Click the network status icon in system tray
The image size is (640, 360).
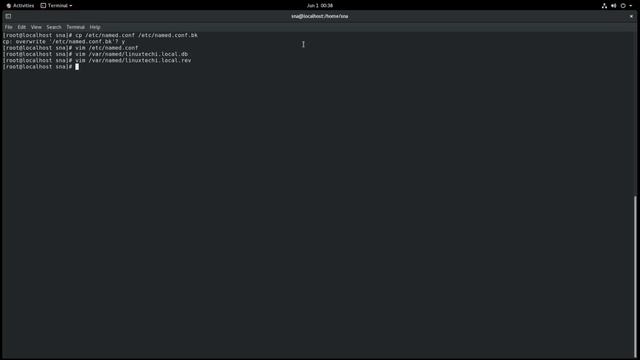(x=604, y=6)
